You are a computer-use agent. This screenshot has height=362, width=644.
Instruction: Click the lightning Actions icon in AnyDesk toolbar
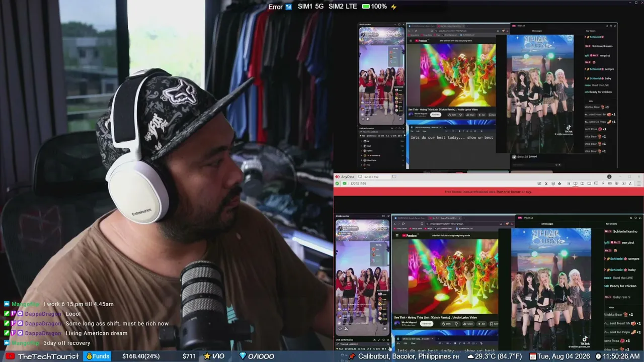click(x=603, y=184)
